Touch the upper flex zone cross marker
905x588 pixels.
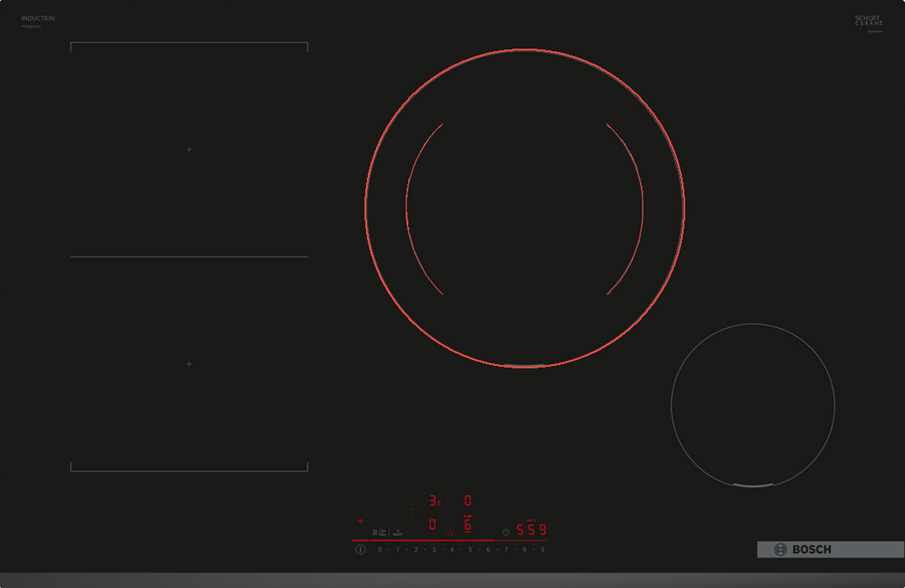pos(189,150)
